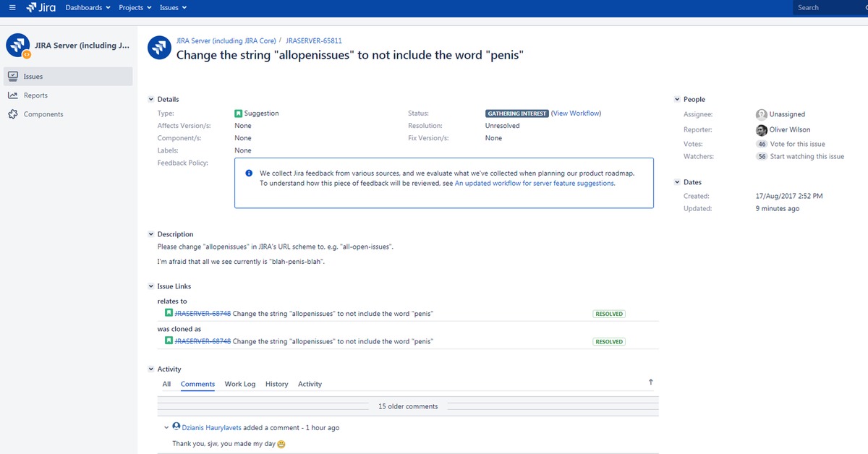Open Reports from the sidebar
This screenshot has width=868, height=454.
click(x=35, y=95)
